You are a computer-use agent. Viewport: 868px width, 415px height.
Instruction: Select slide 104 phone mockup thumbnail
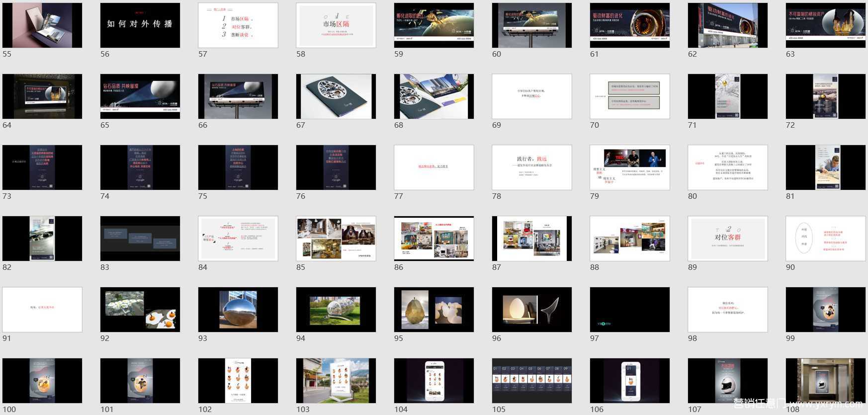pos(434,381)
